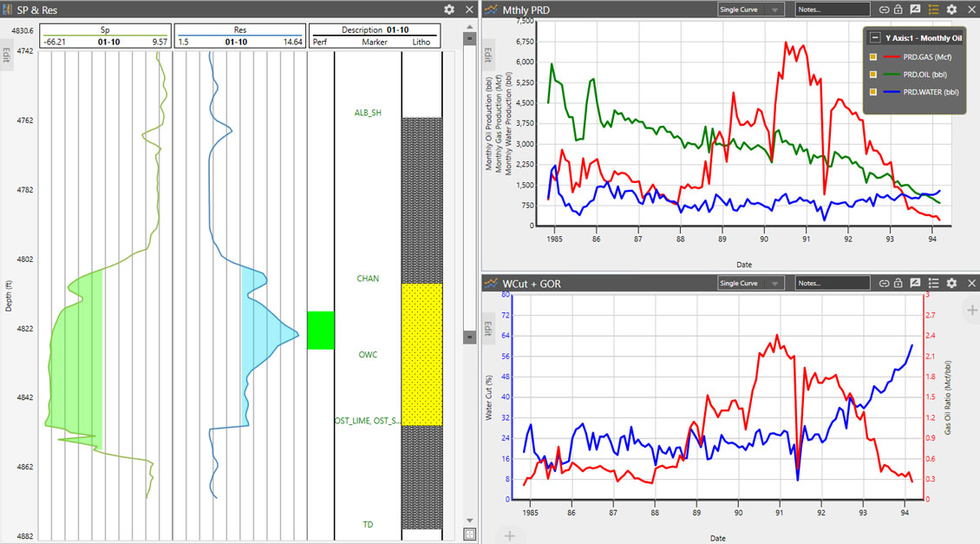The width and height of the screenshot is (980, 544).
Task: Click the annotation flag icon on WCut + GOR
Action: tap(916, 283)
